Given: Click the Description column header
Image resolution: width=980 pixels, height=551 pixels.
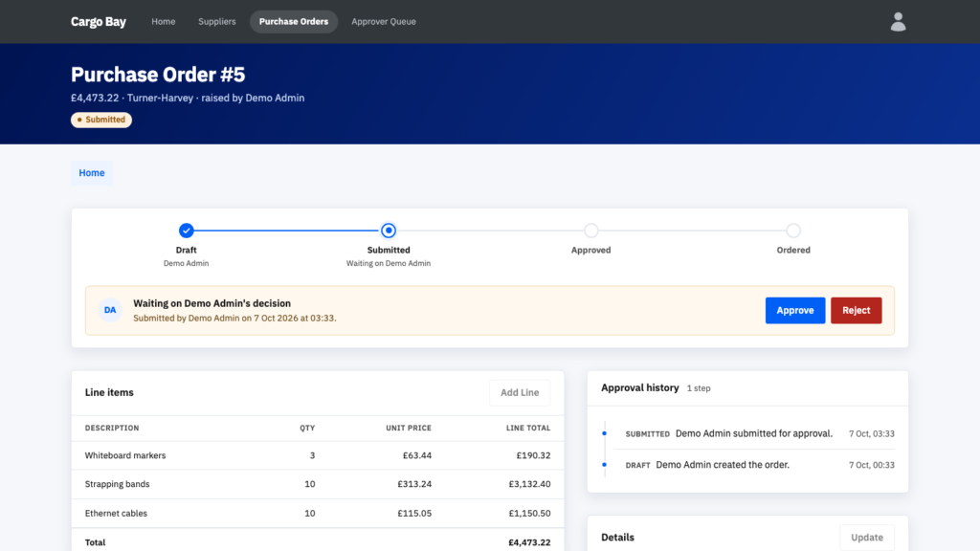Looking at the screenshot, I should (x=112, y=428).
